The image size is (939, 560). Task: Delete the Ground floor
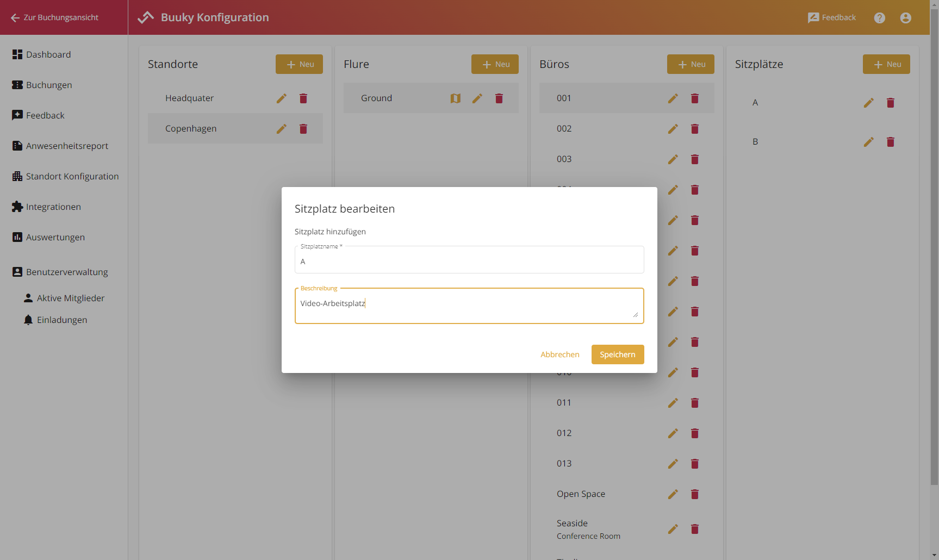[499, 98]
